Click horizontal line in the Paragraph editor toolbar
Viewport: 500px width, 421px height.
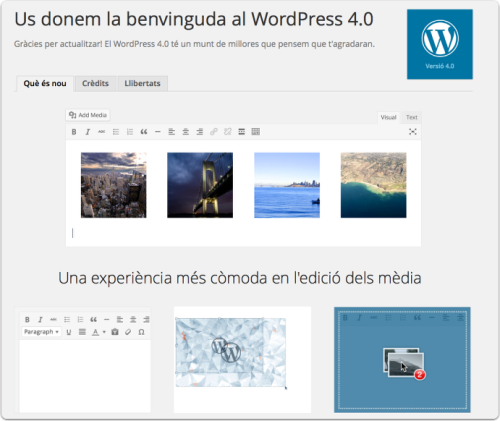pos(106,320)
